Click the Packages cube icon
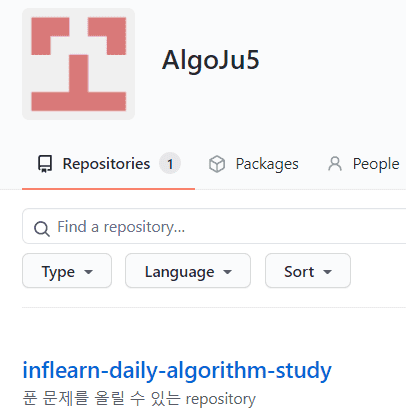 coord(217,164)
